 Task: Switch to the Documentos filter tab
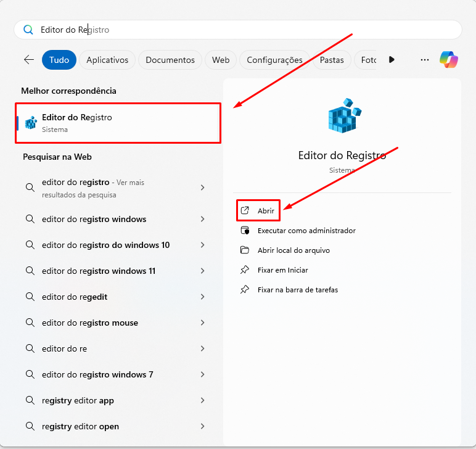coord(170,60)
